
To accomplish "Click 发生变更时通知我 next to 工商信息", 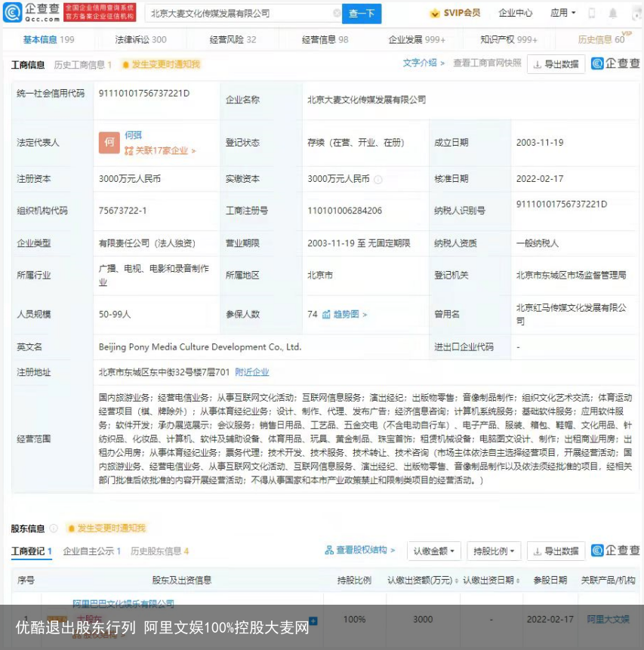I will 162,64.
